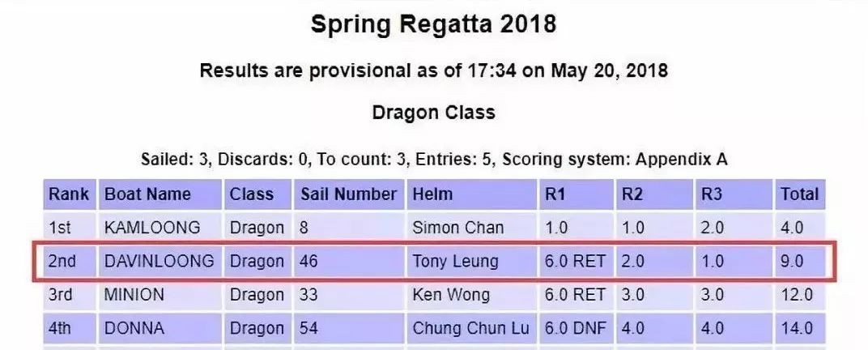Screen dimensions: 868x350
Task: Click helm Ken Wong
Action: click(x=451, y=295)
